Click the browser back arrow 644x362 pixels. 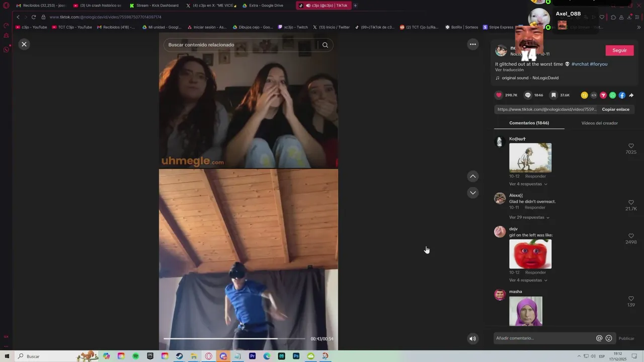[18, 17]
